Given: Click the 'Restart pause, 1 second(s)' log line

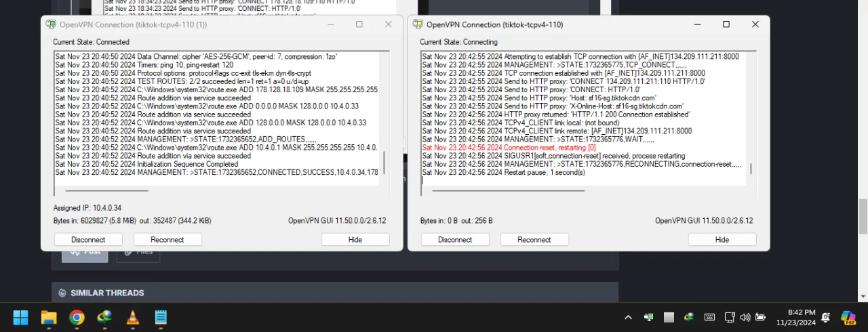Looking at the screenshot, I should [x=503, y=172].
